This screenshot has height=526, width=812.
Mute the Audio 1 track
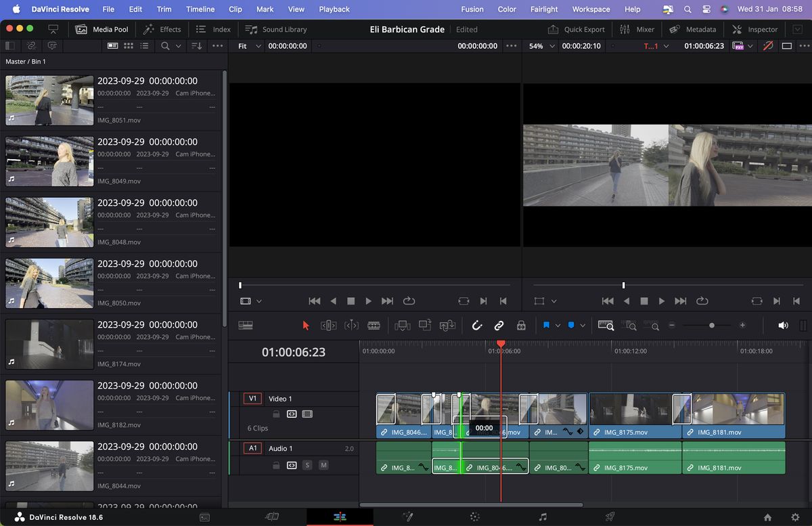tap(323, 465)
